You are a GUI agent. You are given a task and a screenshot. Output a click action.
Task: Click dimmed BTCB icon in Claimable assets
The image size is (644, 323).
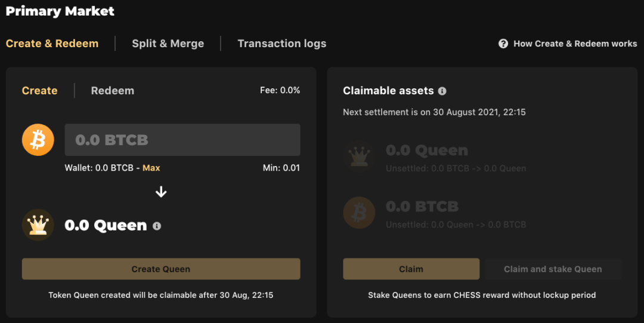(359, 213)
